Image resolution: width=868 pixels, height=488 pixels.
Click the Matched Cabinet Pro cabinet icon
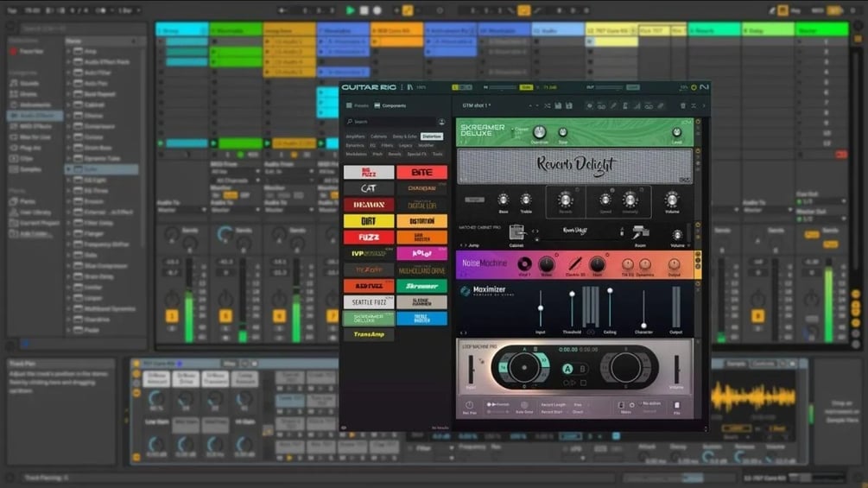pos(516,232)
